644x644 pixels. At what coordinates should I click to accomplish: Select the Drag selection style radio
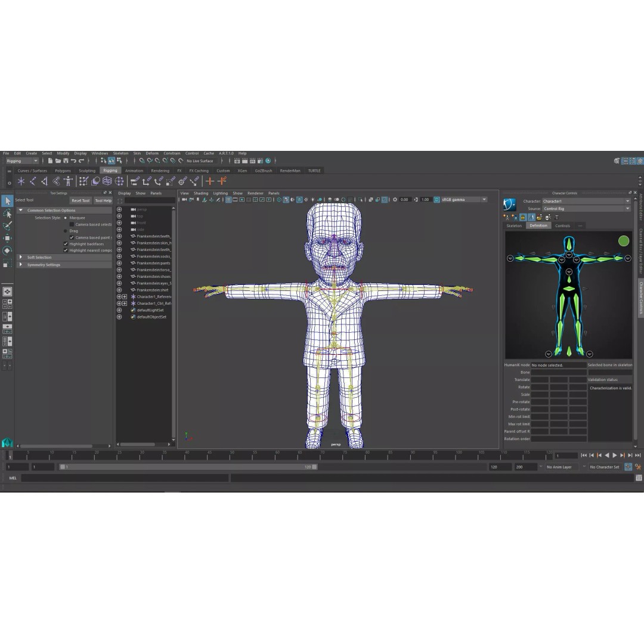point(66,231)
